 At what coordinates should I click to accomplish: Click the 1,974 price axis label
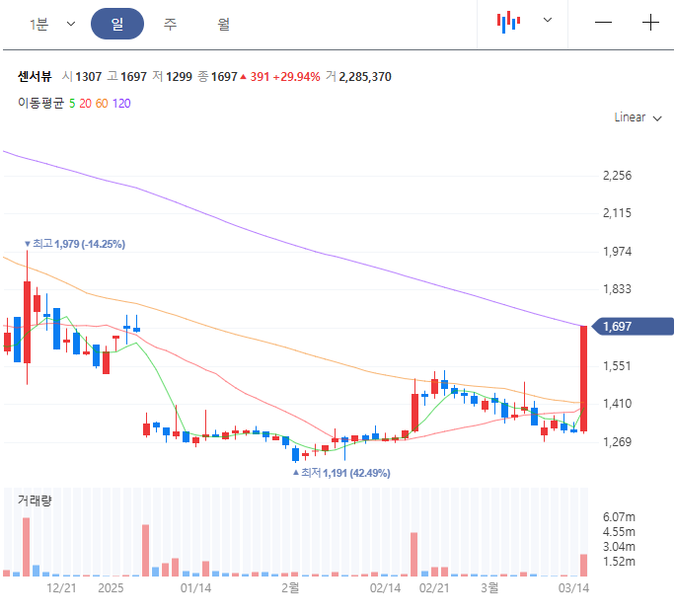click(617, 251)
